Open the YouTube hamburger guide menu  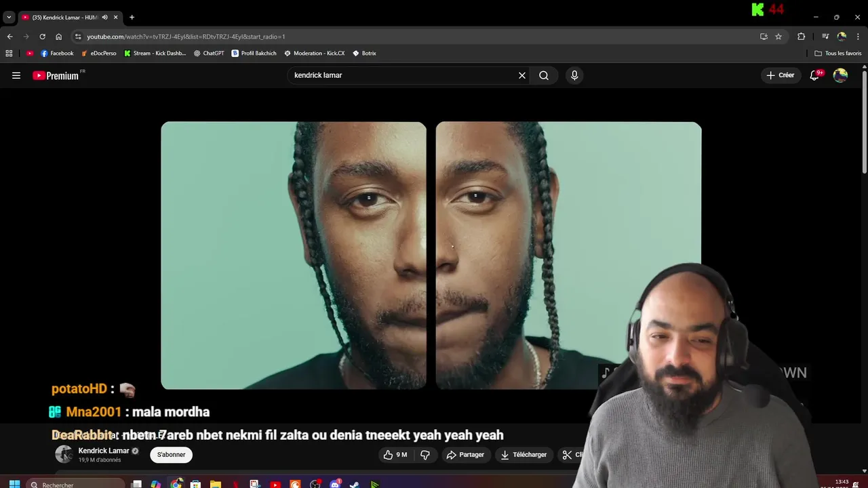tap(16, 75)
